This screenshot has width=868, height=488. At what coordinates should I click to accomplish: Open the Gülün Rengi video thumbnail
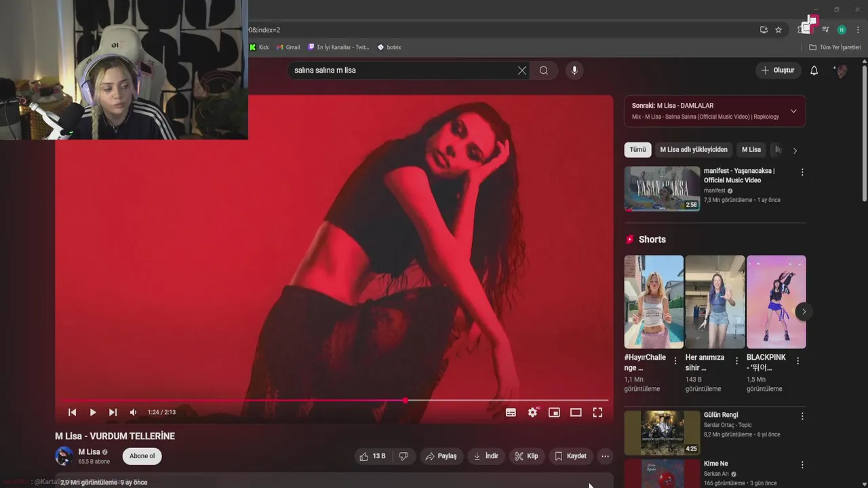point(662,432)
